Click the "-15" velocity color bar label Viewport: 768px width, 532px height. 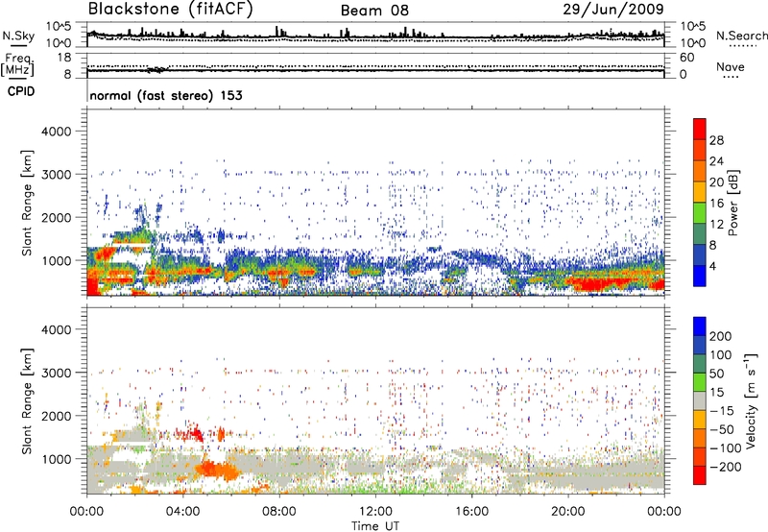(722, 411)
